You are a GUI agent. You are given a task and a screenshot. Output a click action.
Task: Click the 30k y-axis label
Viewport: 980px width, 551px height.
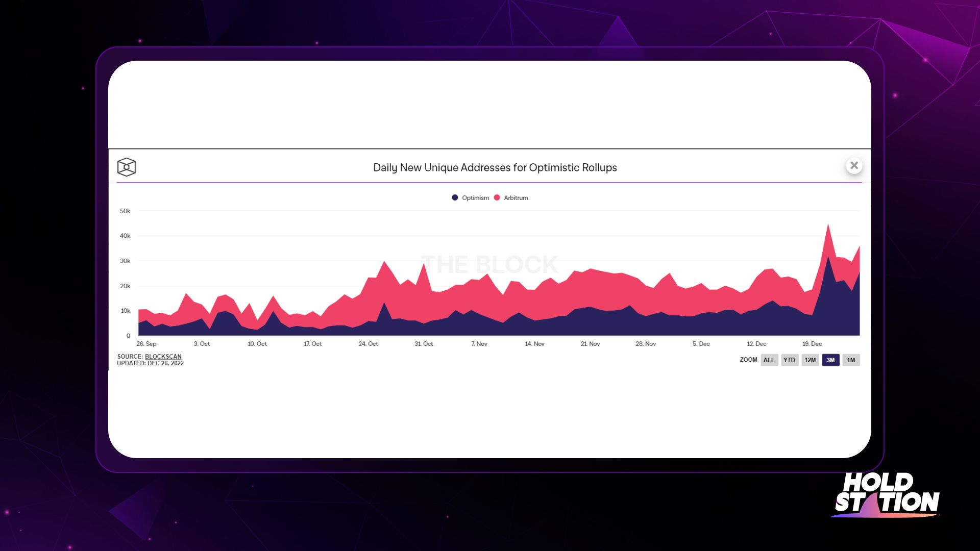[x=125, y=261]
